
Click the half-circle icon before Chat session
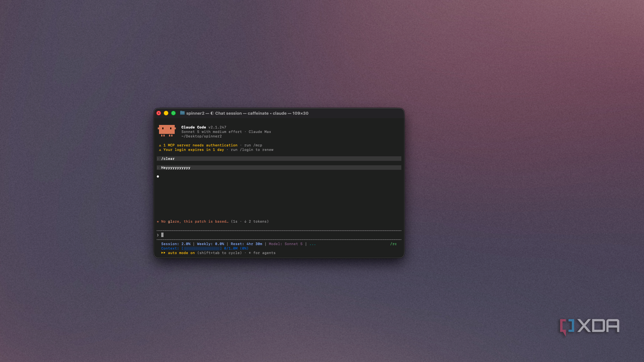click(212, 113)
